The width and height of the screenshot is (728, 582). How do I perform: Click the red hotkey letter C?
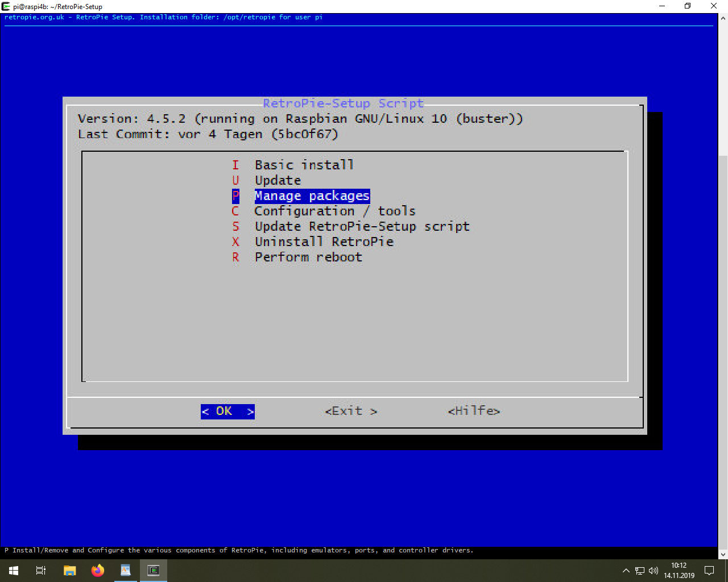235,211
